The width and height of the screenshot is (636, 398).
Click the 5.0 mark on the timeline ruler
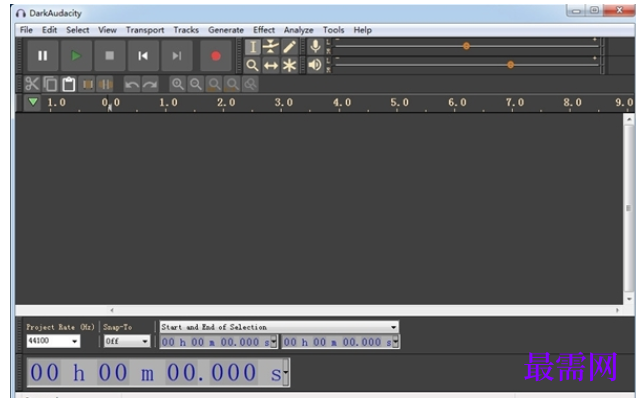point(400,102)
